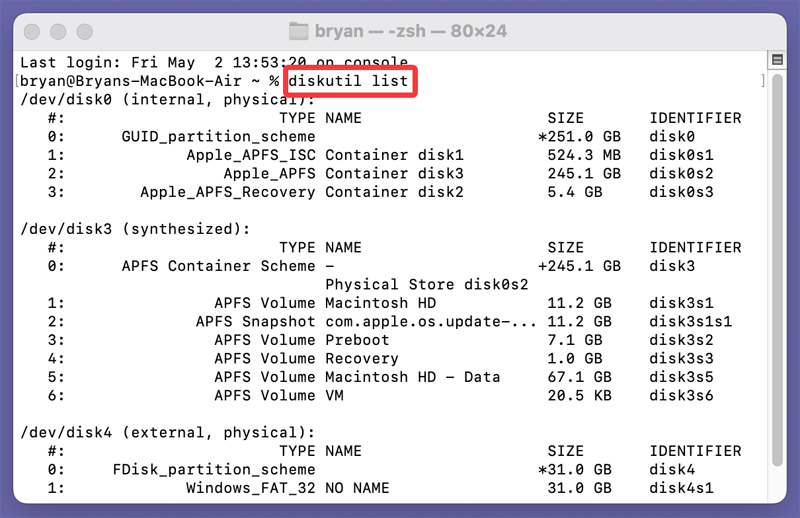Click the "com.apple.os.update-..." snapshot name
This screenshot has width=800, height=518.
(x=431, y=321)
